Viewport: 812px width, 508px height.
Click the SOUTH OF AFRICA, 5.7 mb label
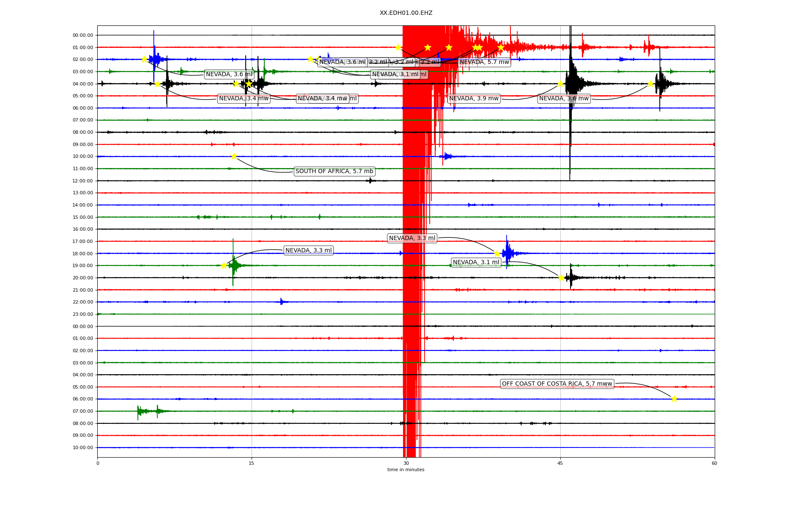[334, 171]
